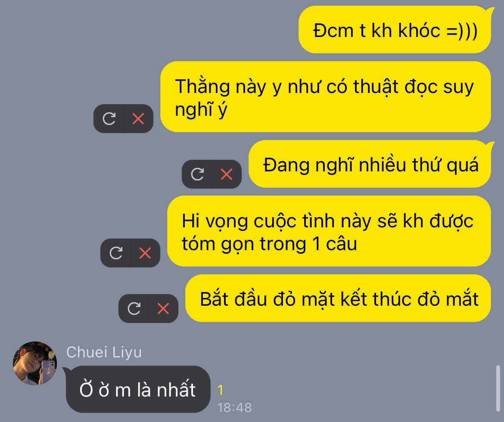Viewport: 504px width, 422px height.
Task: Resend the "Đang nghĩ nhiều thứ quá" message
Action: [x=197, y=174]
